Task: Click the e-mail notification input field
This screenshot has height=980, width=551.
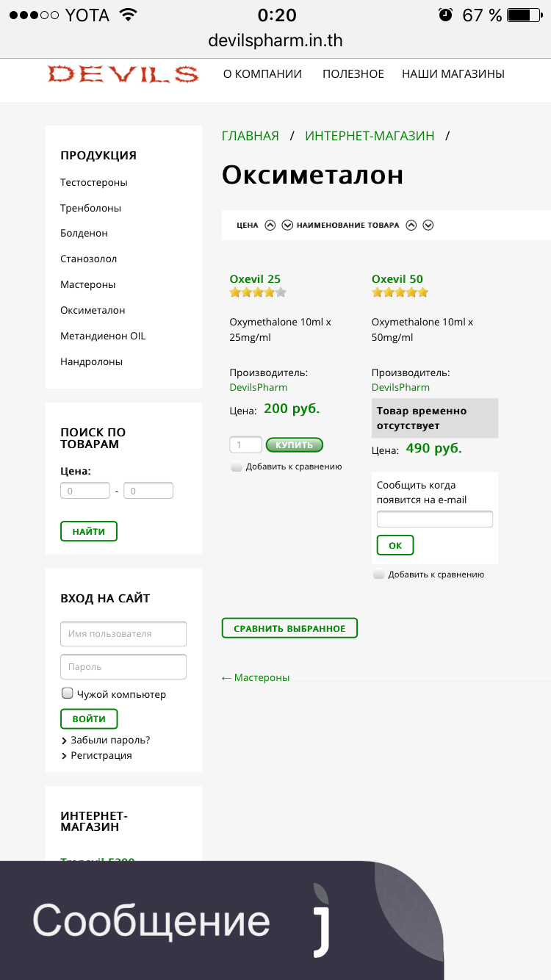Action: coord(434,519)
